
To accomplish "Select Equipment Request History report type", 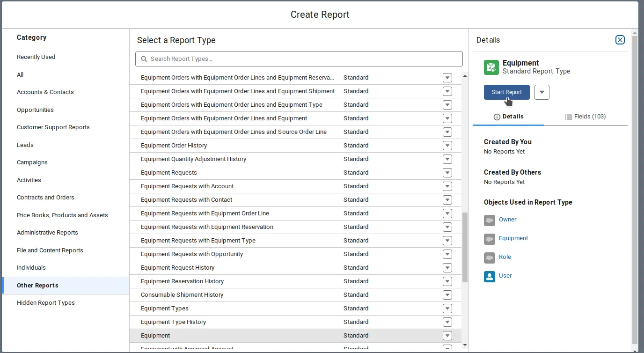I will pos(295,268).
